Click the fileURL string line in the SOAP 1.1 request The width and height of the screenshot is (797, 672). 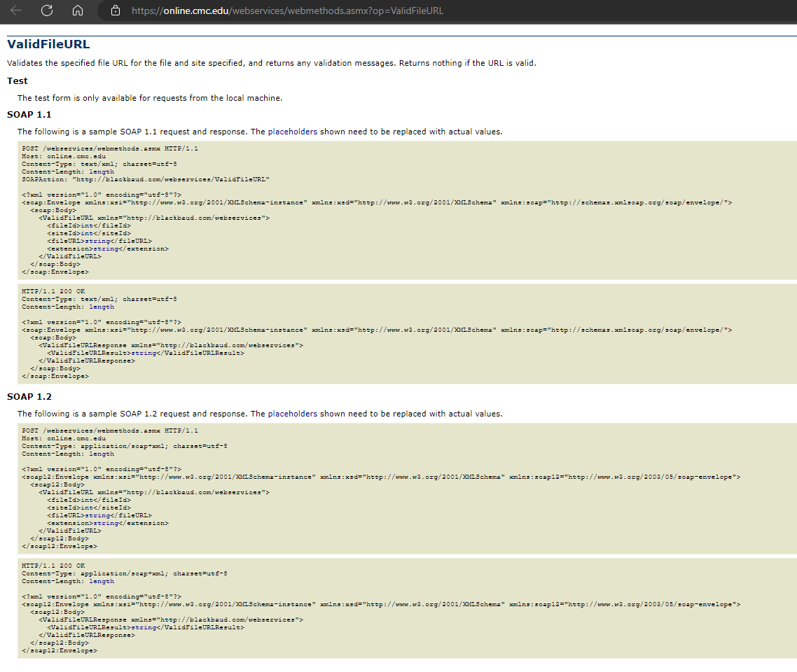[99, 241]
